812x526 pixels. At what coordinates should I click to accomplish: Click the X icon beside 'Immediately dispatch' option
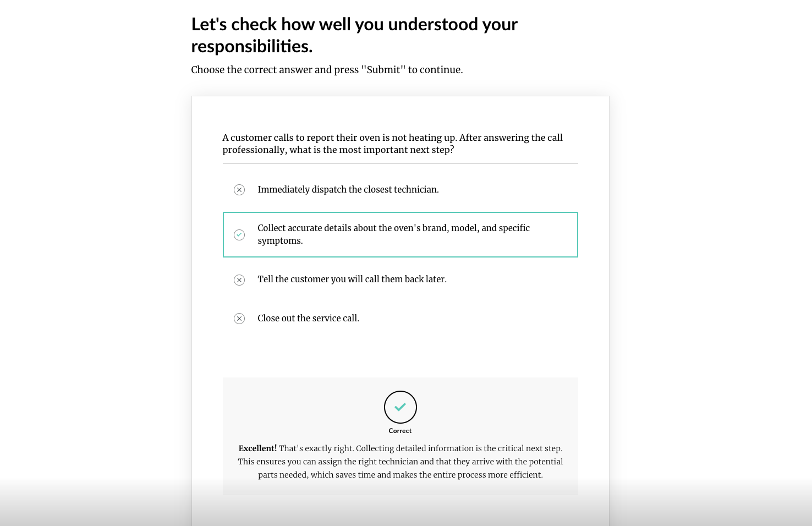[239, 189]
